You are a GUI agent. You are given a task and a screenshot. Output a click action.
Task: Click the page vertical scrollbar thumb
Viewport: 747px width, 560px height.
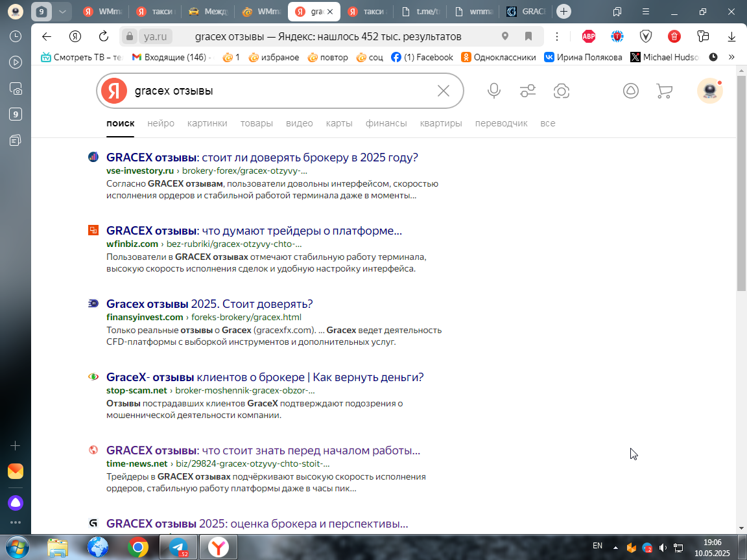(x=741, y=183)
